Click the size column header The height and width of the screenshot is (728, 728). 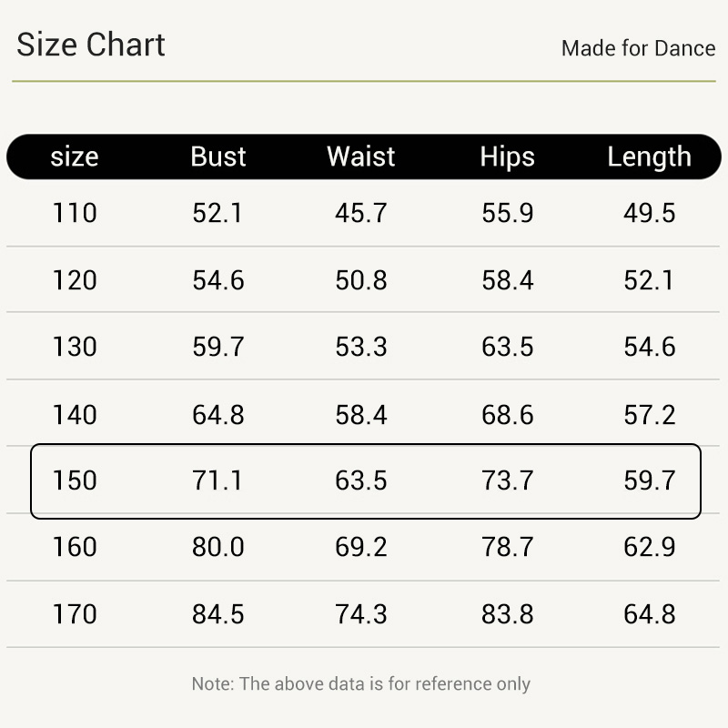(x=75, y=157)
